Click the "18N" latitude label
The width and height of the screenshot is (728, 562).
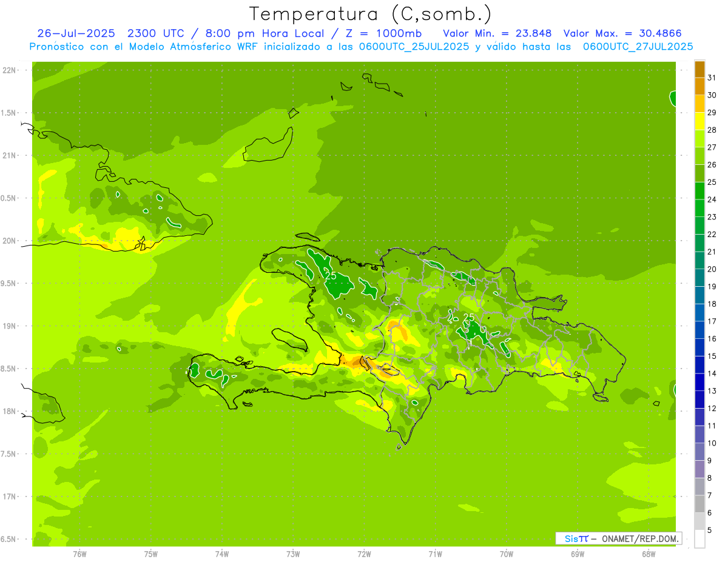click(x=10, y=412)
